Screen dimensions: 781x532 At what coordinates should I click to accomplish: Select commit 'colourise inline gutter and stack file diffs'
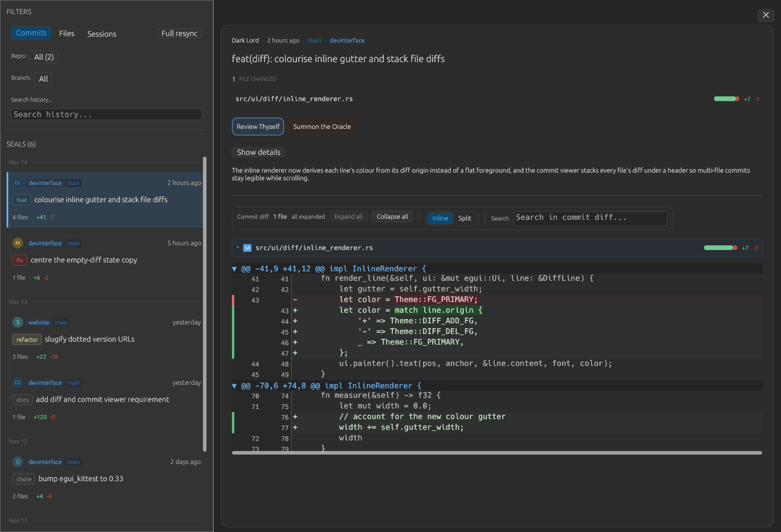coord(105,200)
